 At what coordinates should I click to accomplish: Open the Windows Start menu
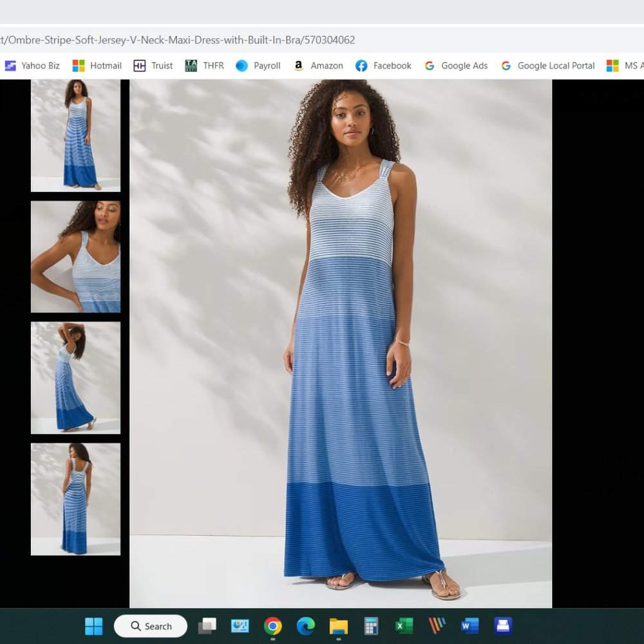coord(93,627)
